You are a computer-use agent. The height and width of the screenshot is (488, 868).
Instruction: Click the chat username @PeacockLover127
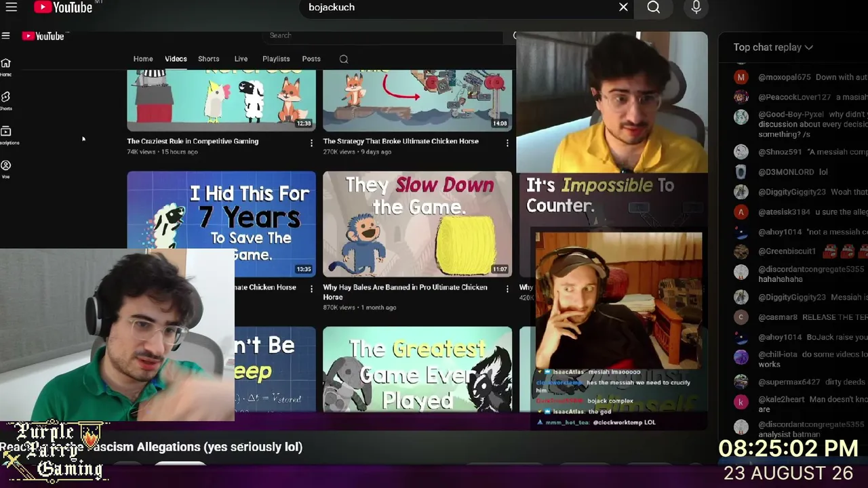(x=794, y=97)
